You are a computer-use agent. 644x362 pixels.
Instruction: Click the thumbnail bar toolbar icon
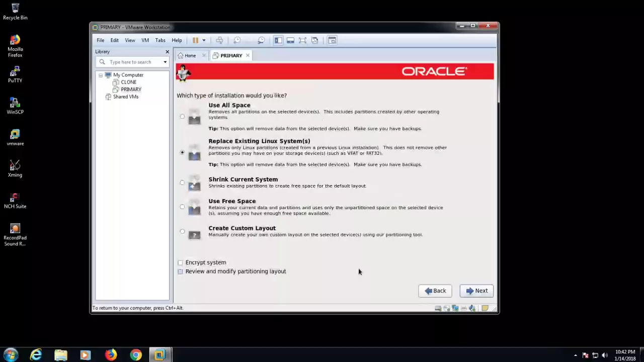290,40
